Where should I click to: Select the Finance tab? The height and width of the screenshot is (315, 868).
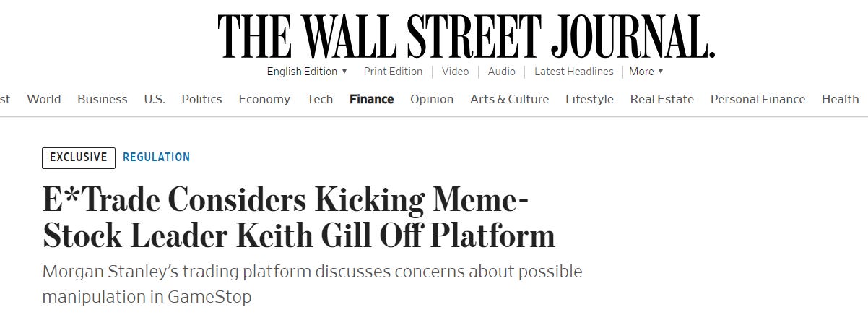pyautogui.click(x=371, y=100)
